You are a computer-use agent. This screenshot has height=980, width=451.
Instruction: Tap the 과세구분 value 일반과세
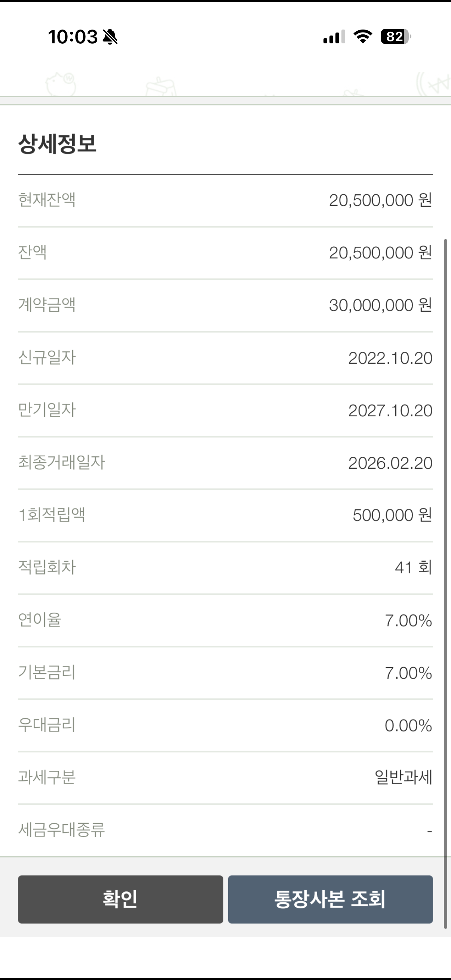tap(404, 777)
